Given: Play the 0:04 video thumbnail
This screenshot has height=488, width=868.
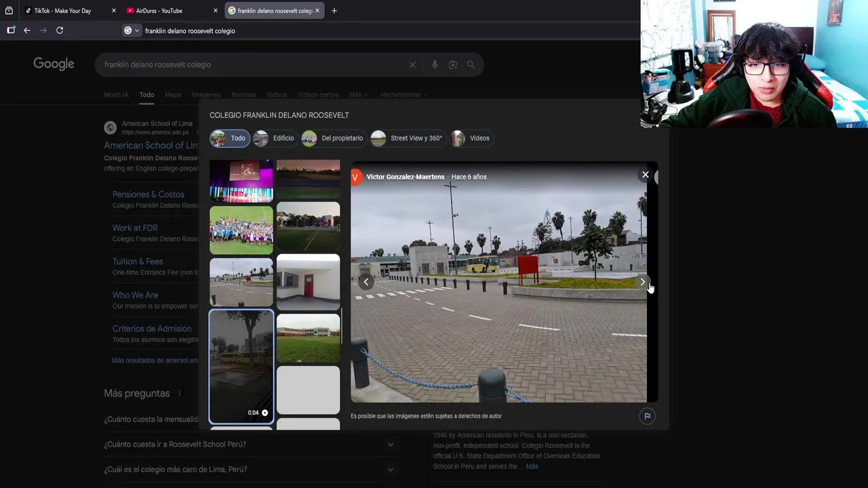Looking at the screenshot, I should tap(241, 366).
